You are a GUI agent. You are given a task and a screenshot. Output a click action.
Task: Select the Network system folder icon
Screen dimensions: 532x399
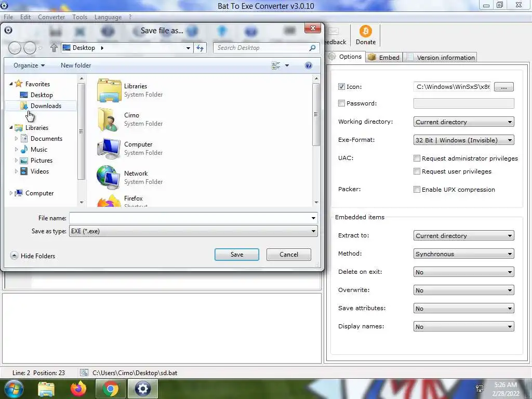click(109, 178)
